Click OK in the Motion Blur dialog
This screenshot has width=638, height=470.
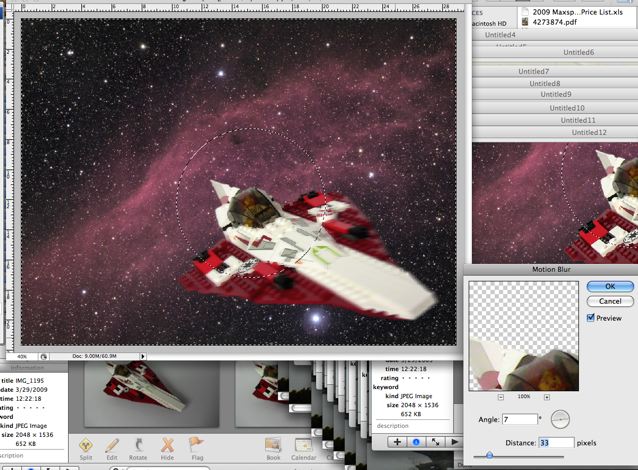[610, 286]
